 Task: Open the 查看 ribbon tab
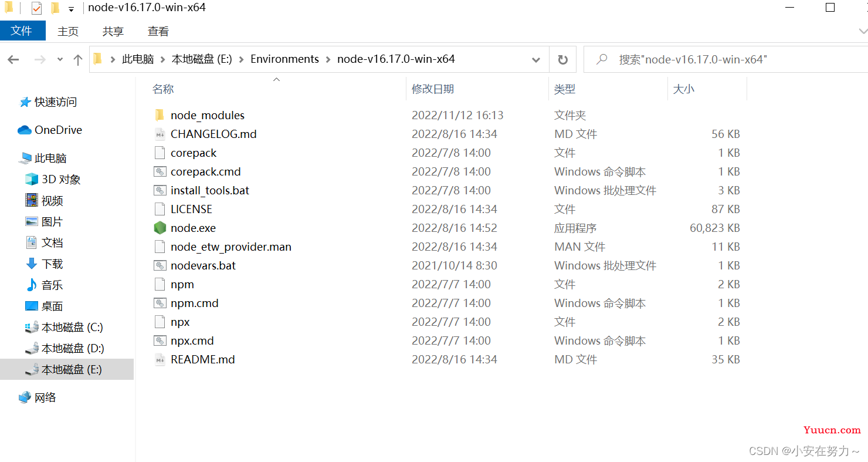point(158,31)
